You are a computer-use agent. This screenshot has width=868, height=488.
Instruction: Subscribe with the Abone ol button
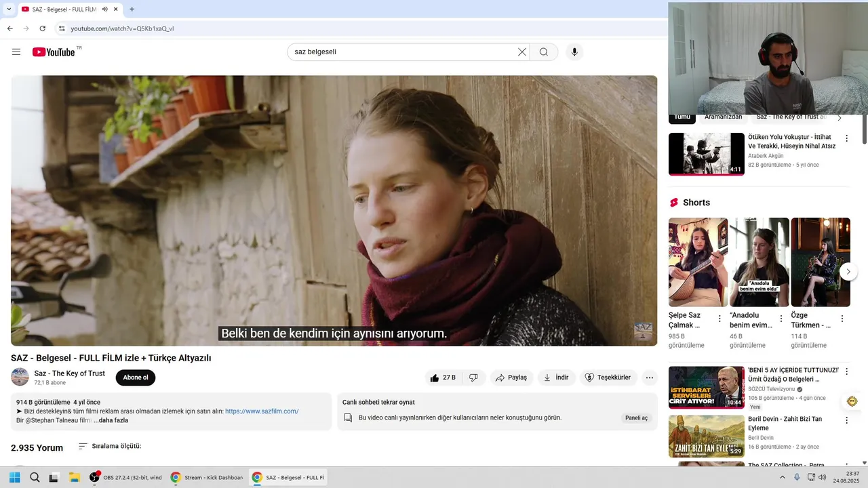pyautogui.click(x=136, y=378)
